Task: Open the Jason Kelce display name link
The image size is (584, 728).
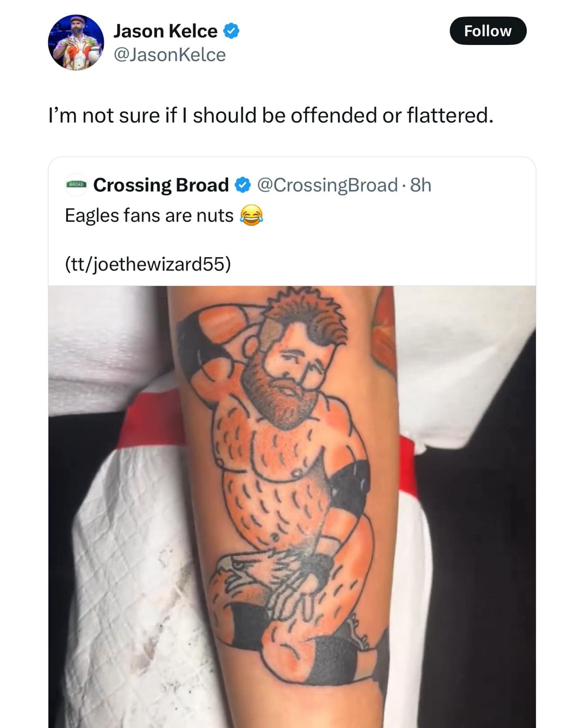Action: (x=165, y=31)
